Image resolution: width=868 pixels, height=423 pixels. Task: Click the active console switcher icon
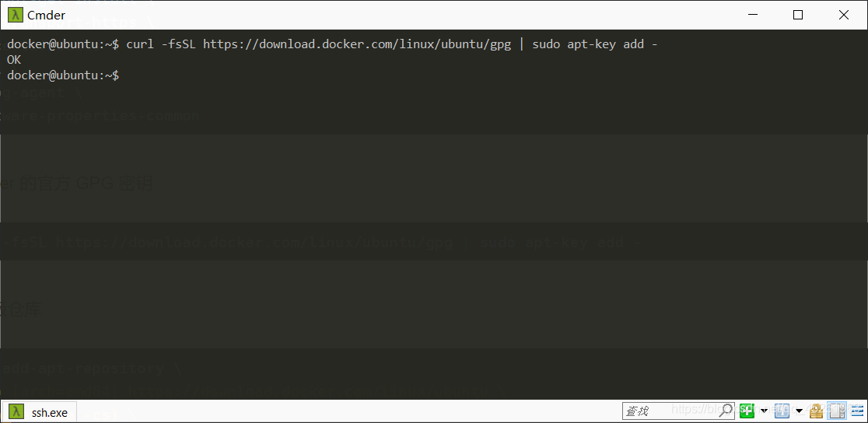(782, 411)
